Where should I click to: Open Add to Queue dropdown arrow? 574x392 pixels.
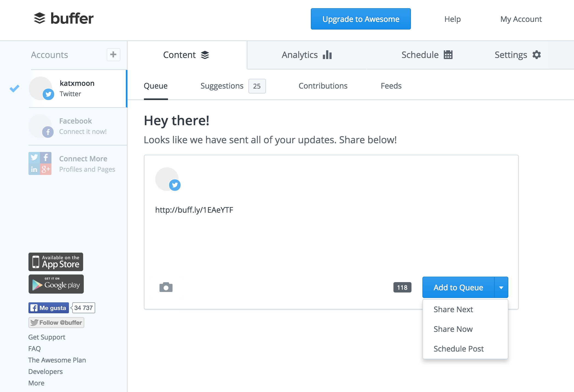tap(501, 287)
